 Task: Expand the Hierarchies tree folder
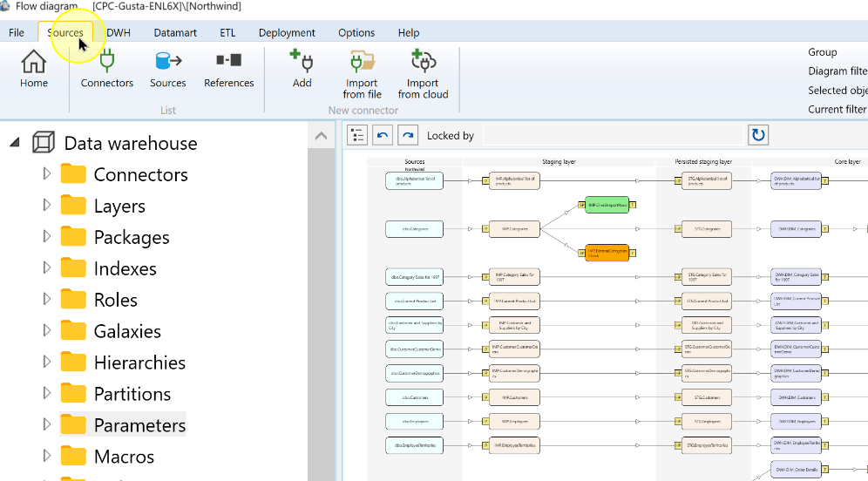click(x=46, y=362)
